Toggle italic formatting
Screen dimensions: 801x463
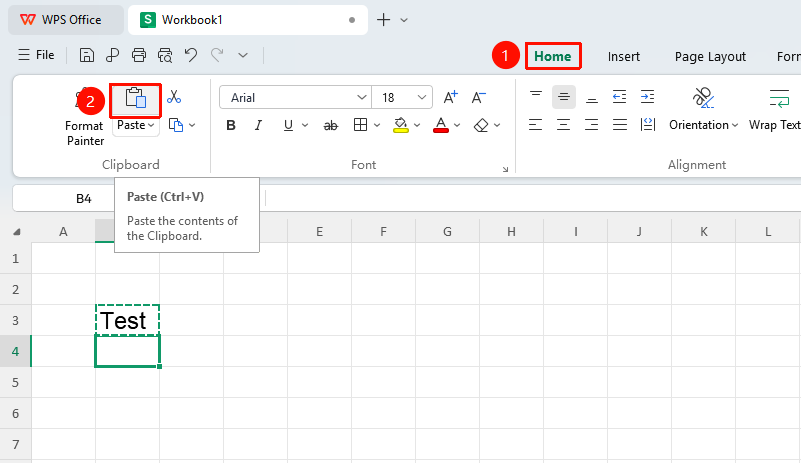coord(258,125)
